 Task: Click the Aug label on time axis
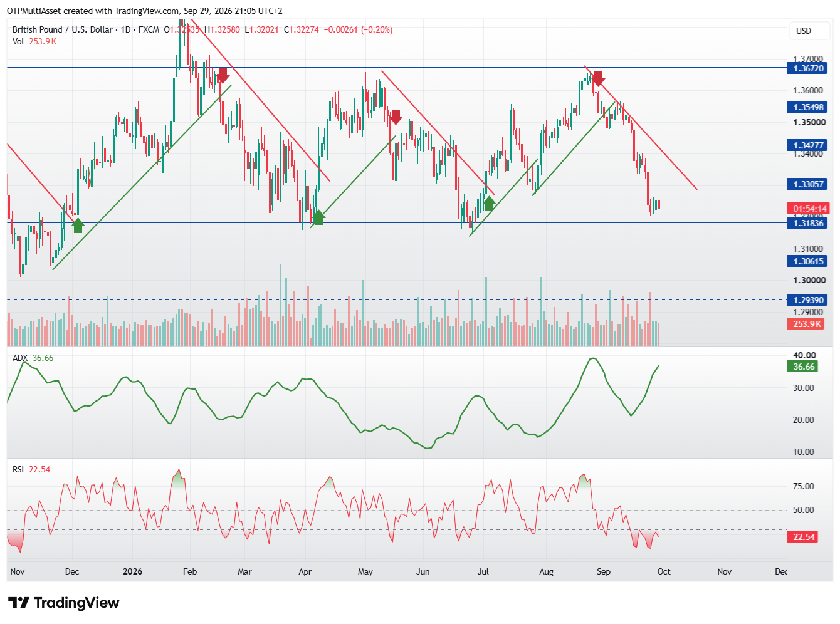(547, 571)
